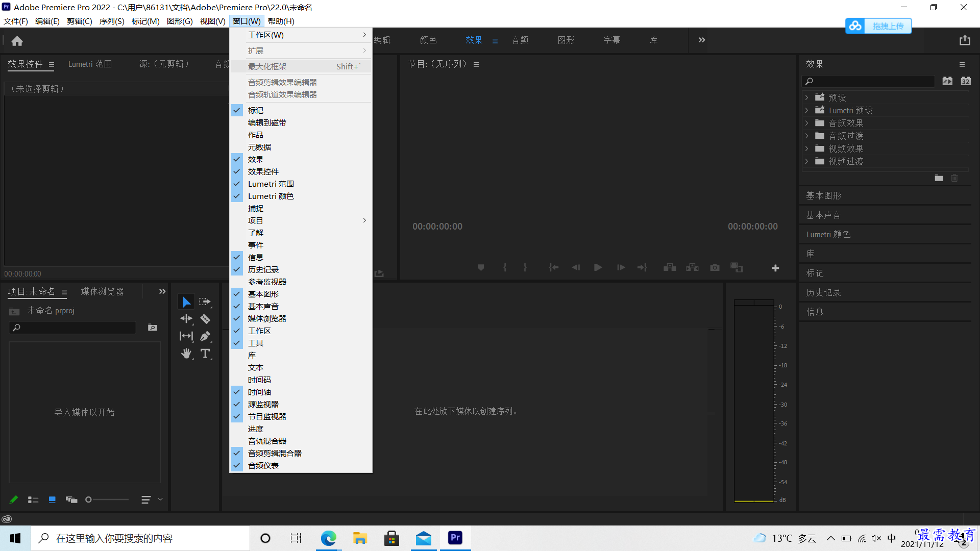Select the Razor tool

pos(205,319)
